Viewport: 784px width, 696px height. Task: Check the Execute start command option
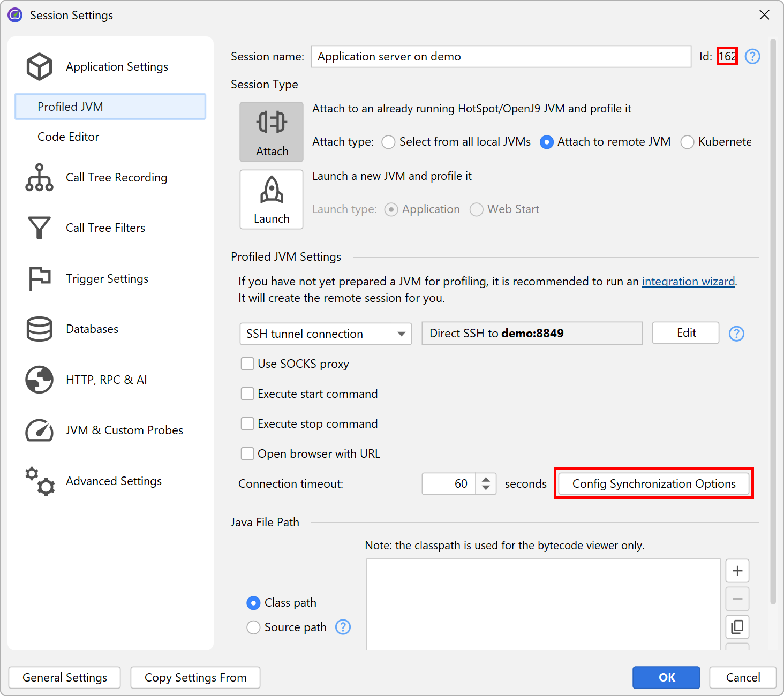coord(247,394)
